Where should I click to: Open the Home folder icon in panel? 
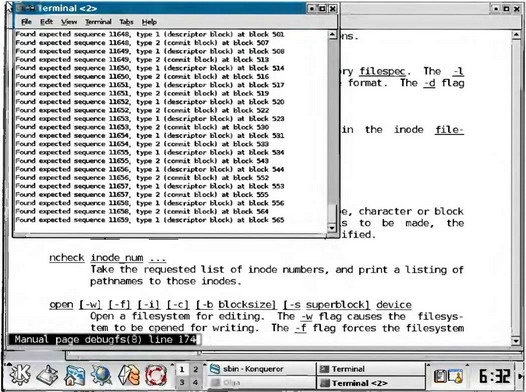coord(75,375)
